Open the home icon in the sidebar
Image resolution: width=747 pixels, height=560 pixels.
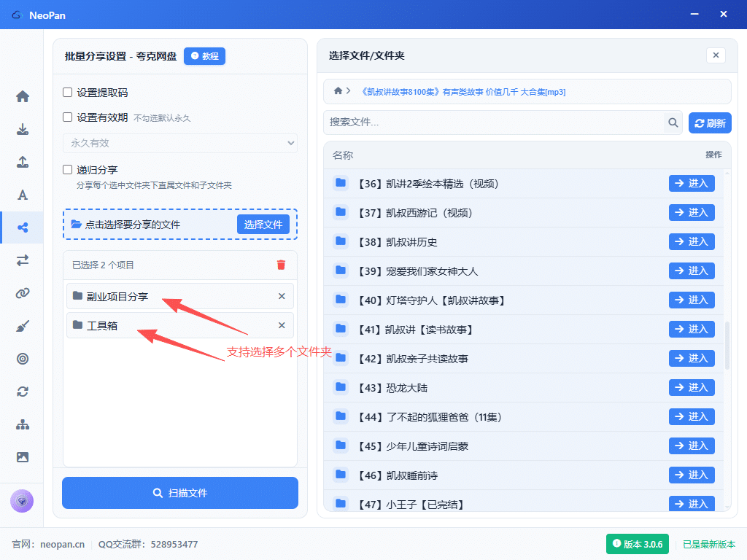(23, 96)
